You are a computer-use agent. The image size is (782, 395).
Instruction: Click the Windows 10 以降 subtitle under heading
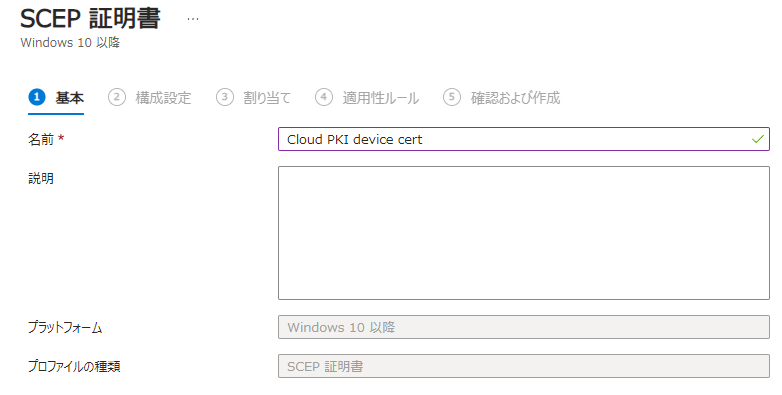(x=70, y=43)
